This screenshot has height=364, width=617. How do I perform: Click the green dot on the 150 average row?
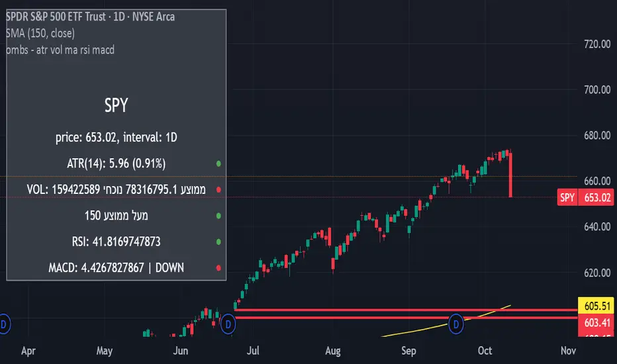[x=218, y=216]
